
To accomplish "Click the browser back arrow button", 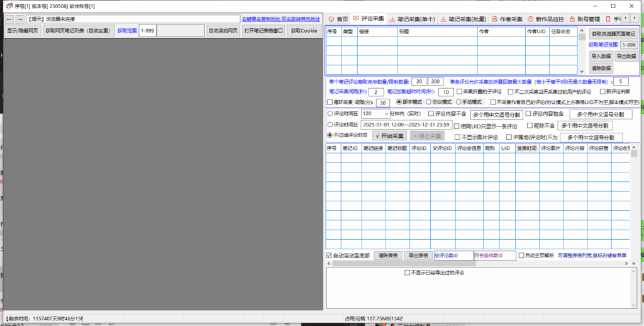I will pyautogui.click(x=9, y=19).
